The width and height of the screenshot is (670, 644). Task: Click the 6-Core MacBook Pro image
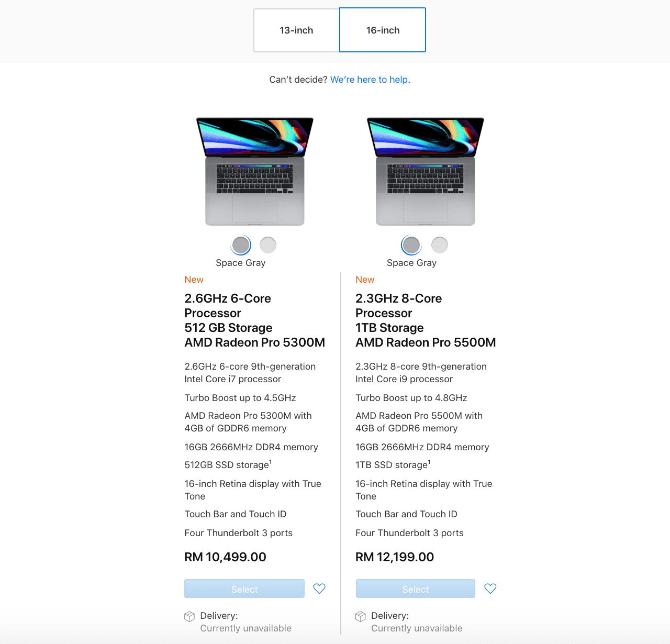point(255,171)
